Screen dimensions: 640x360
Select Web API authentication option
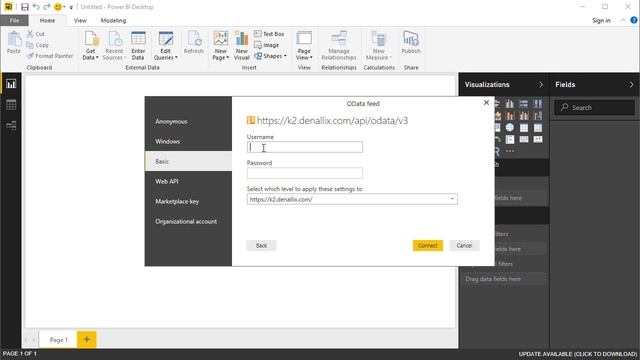coord(188,181)
